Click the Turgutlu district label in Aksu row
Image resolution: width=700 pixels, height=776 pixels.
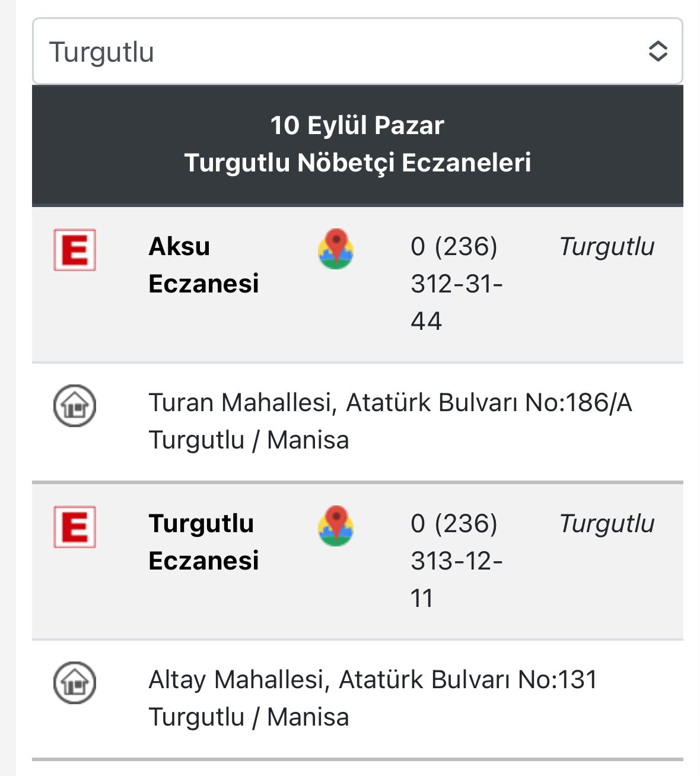607,247
